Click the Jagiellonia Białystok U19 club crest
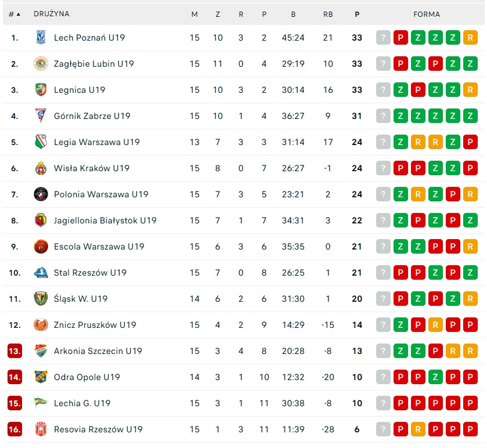The height and width of the screenshot is (448, 487). (x=41, y=221)
